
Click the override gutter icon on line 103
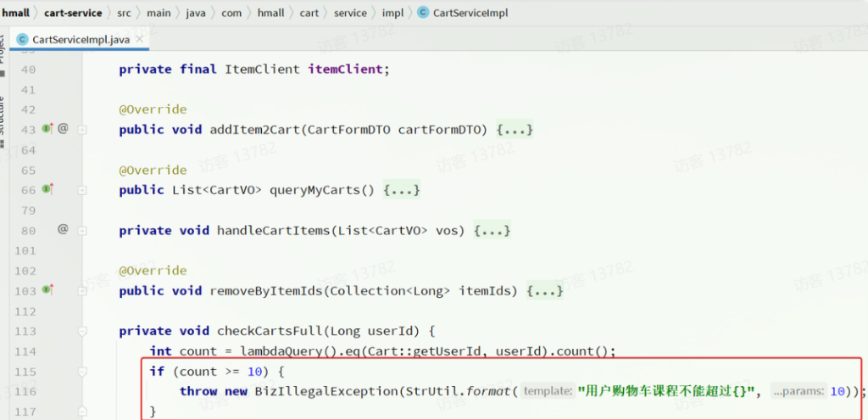(x=47, y=290)
